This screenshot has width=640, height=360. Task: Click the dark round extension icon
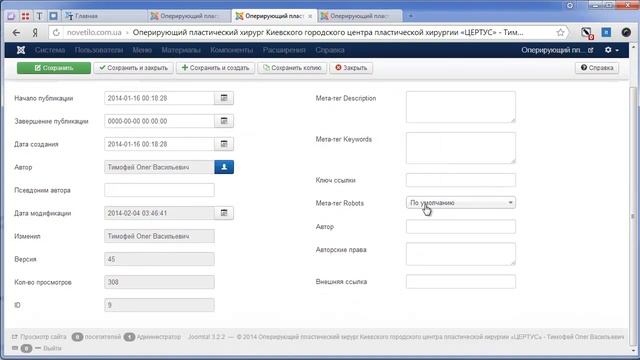click(626, 32)
